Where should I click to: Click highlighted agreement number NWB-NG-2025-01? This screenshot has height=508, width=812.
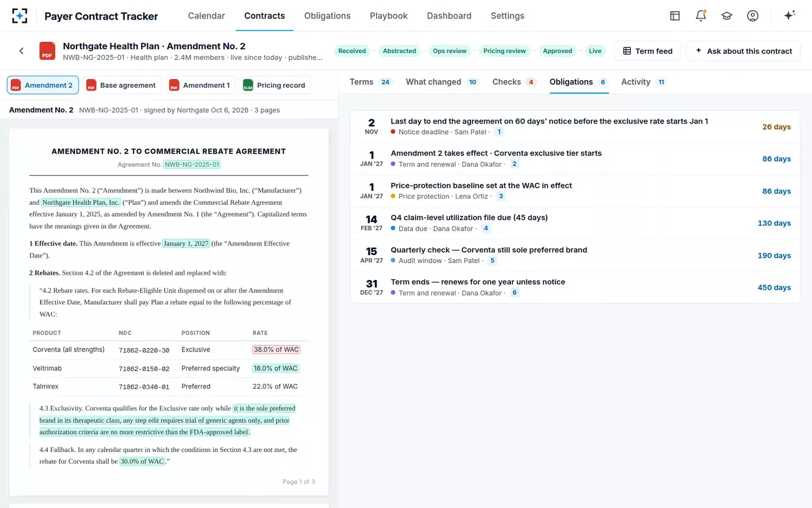click(x=192, y=165)
